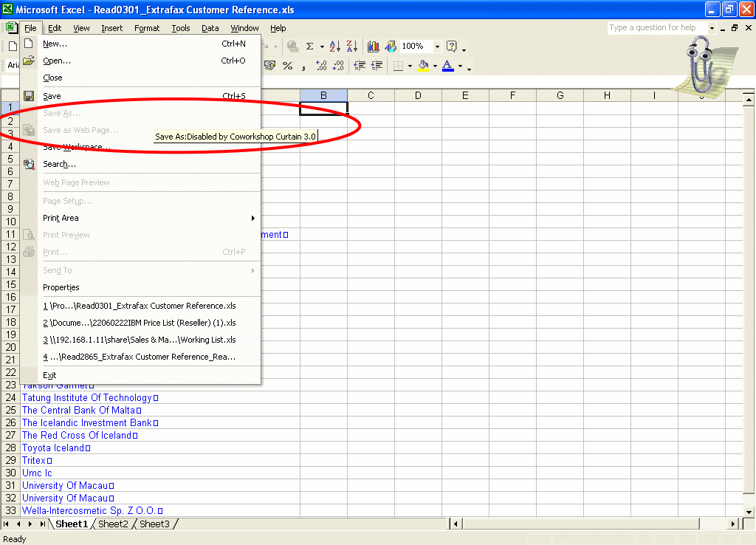Image resolution: width=756 pixels, height=545 pixels.
Task: Click The Central Bank Of Malta link
Action: (x=78, y=411)
